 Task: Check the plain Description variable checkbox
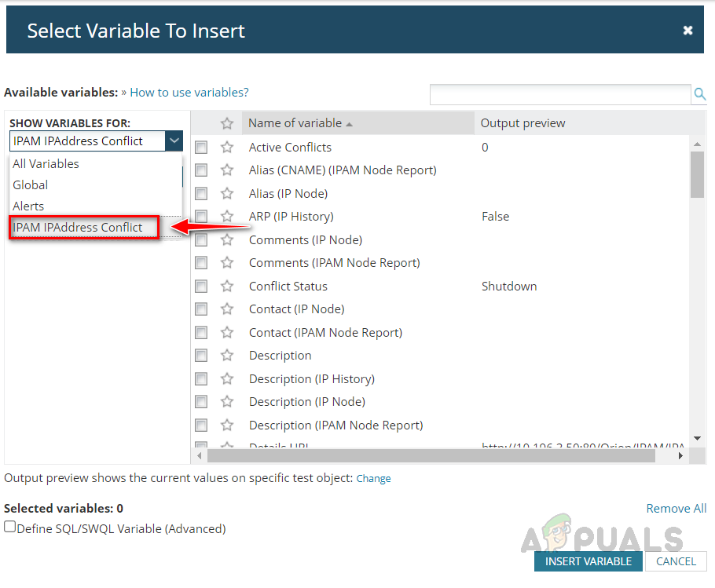[x=201, y=356]
